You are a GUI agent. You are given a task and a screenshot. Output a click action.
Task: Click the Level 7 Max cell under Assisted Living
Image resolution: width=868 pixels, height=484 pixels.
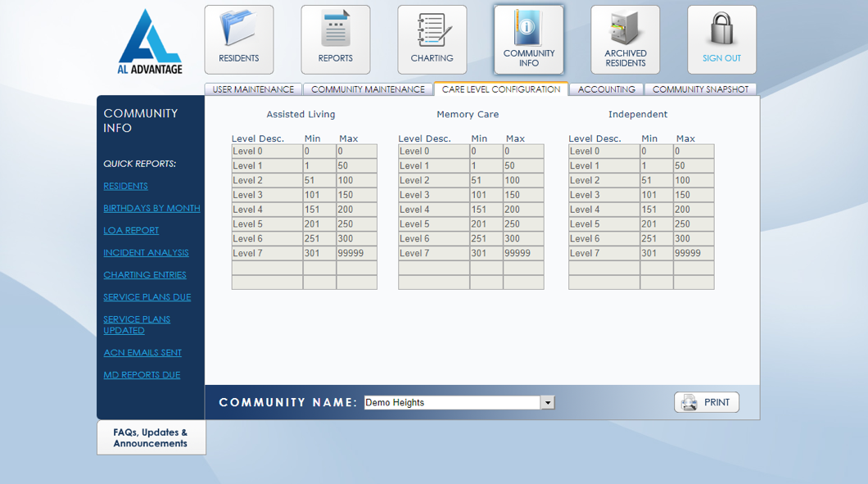point(356,253)
